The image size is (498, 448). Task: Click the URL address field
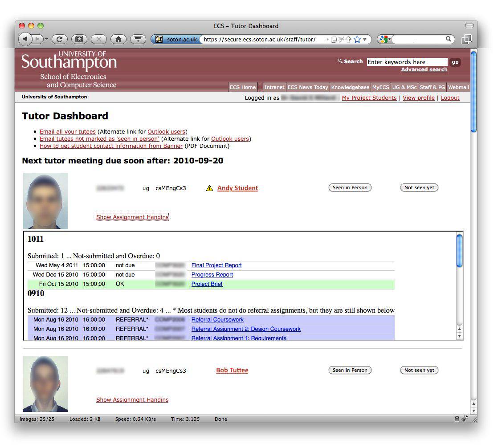264,39
